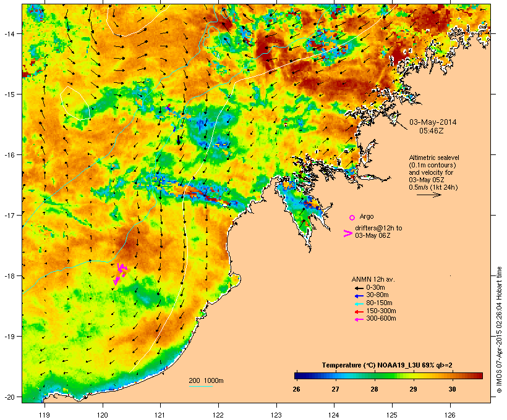Click the white closed sea-level contour near 119.5E 15S
Screen dimensions: 507x420
(x=75, y=103)
